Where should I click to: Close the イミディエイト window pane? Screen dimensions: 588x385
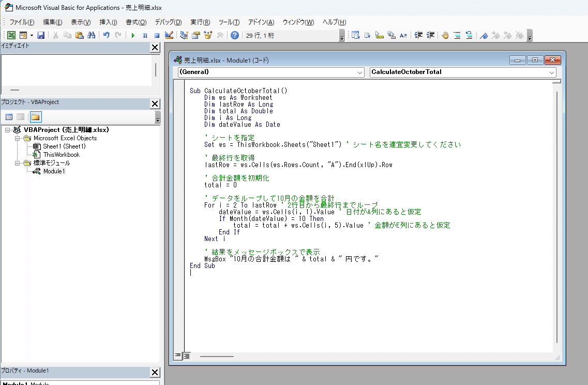pos(155,48)
